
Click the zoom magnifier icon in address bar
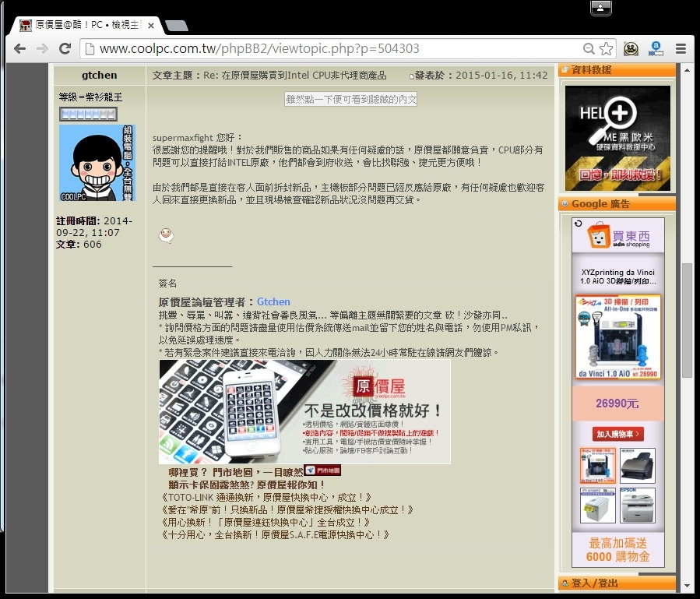click(x=589, y=49)
